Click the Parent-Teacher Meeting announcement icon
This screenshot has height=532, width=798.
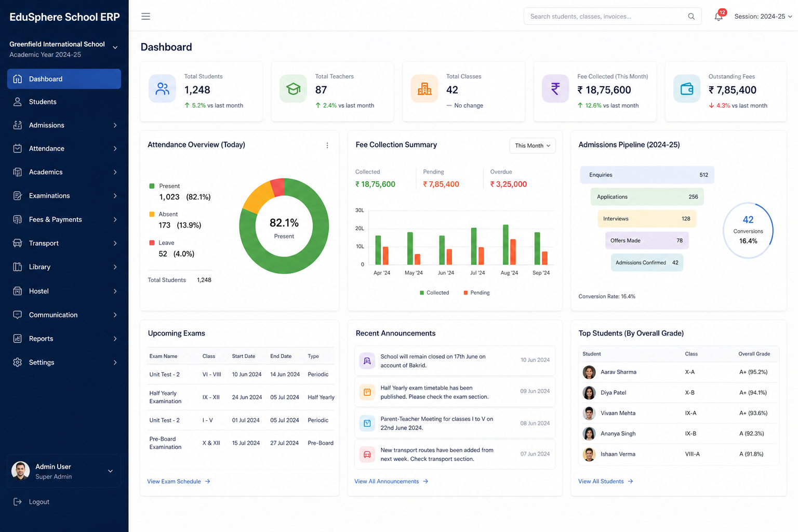point(367,423)
